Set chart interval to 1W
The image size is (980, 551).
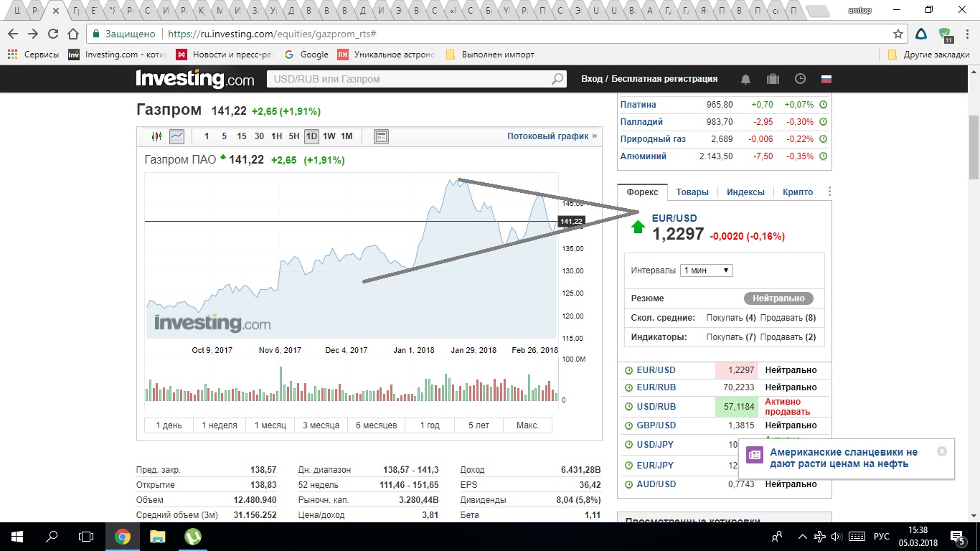tap(329, 136)
